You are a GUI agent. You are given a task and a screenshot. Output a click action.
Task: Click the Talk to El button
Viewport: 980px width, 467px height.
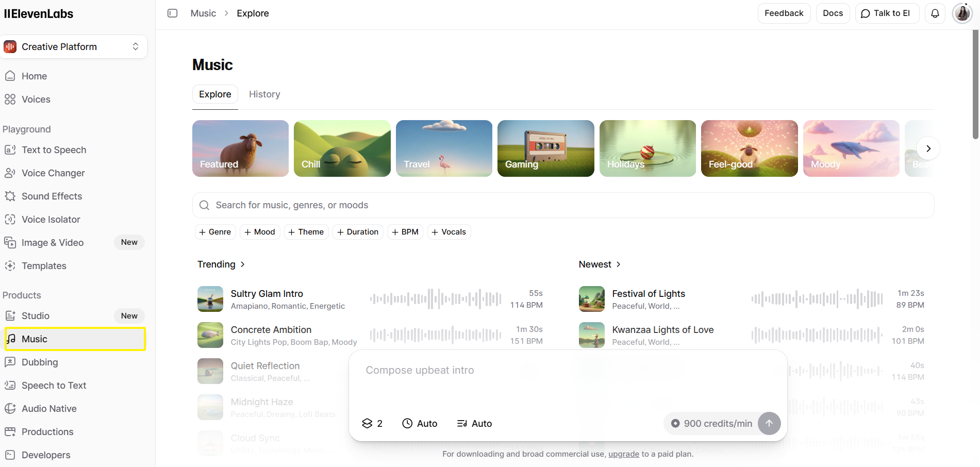pyautogui.click(x=887, y=13)
